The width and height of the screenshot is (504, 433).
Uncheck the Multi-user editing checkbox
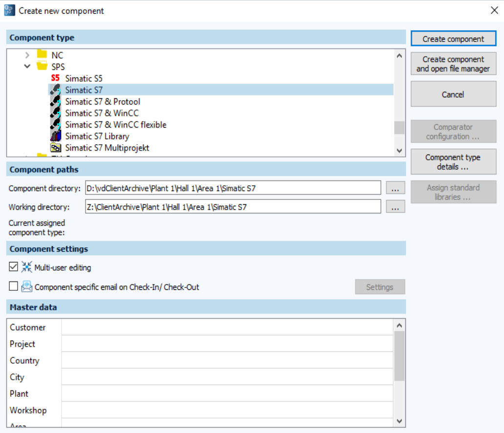pyautogui.click(x=13, y=267)
